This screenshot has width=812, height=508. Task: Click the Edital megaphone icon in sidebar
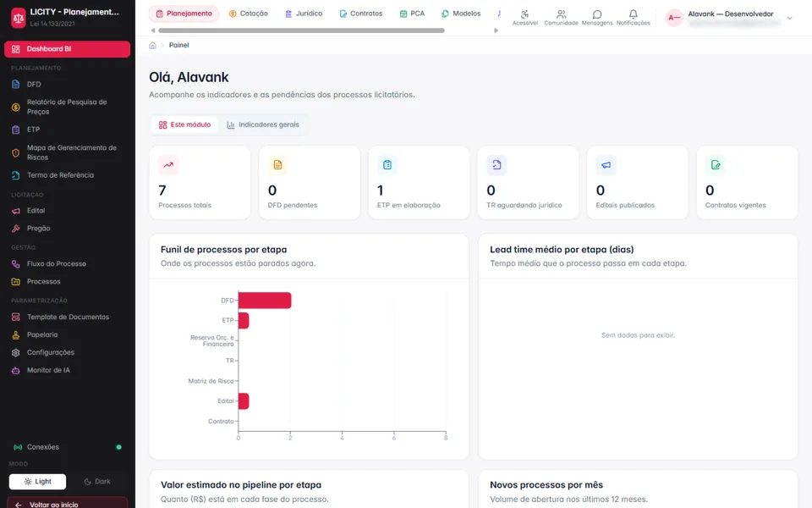[16, 211]
